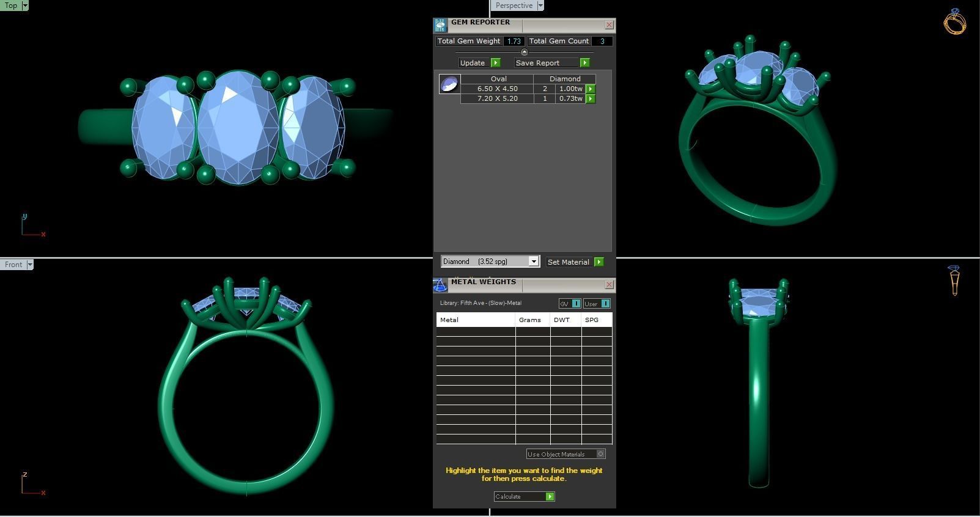Click the 'DWT' column header
Image resolution: width=980 pixels, height=517 pixels.
coord(566,320)
